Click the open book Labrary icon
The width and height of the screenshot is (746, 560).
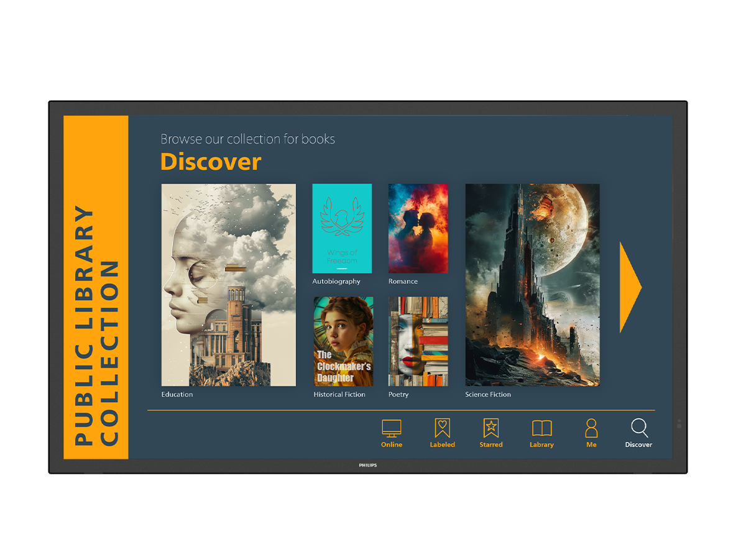(x=541, y=428)
